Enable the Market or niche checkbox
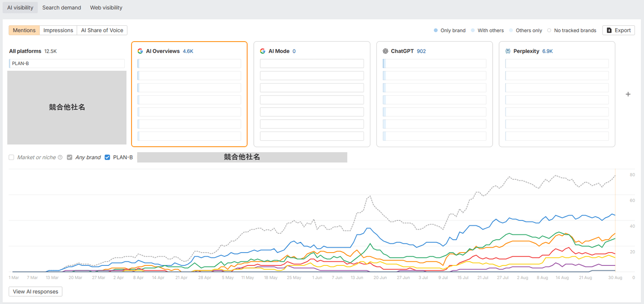This screenshot has width=644, height=304. click(x=12, y=157)
